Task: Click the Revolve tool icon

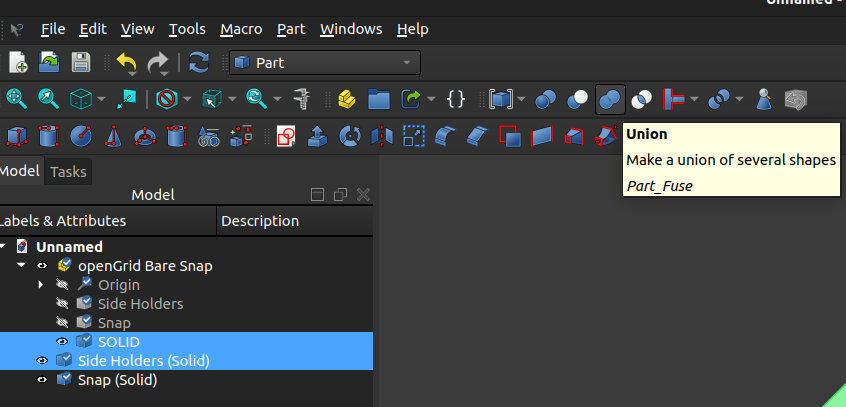Action: [x=349, y=135]
